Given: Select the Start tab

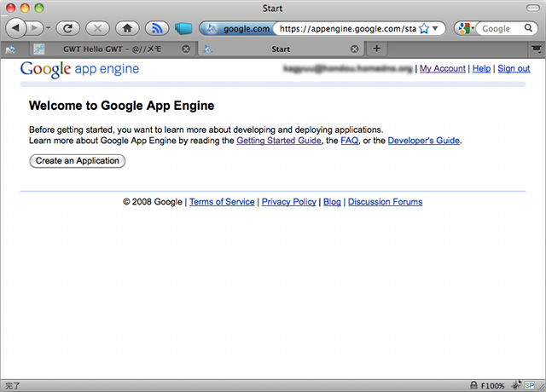Looking at the screenshot, I should pyautogui.click(x=281, y=49).
